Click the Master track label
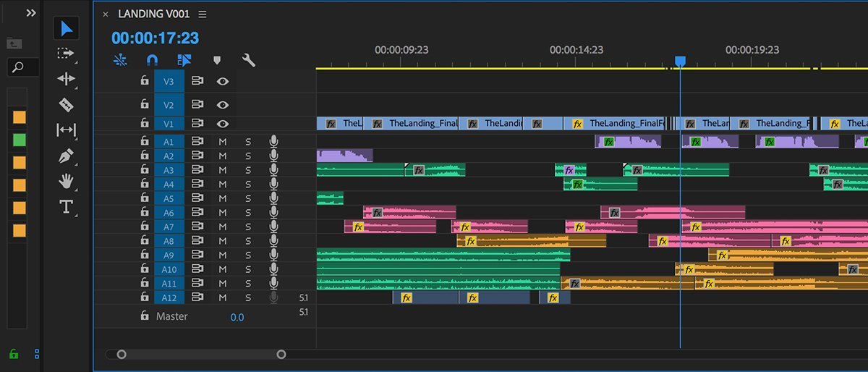Viewport: 868px width, 372px height. 171,316
